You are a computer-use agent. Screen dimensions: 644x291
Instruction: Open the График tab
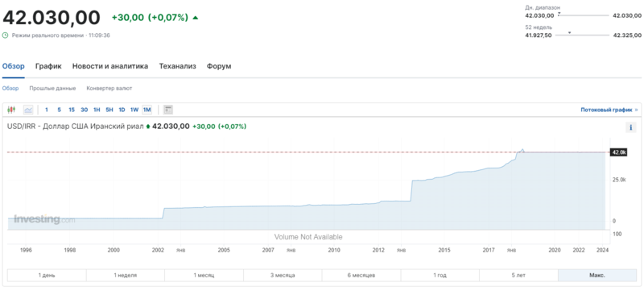click(x=48, y=66)
